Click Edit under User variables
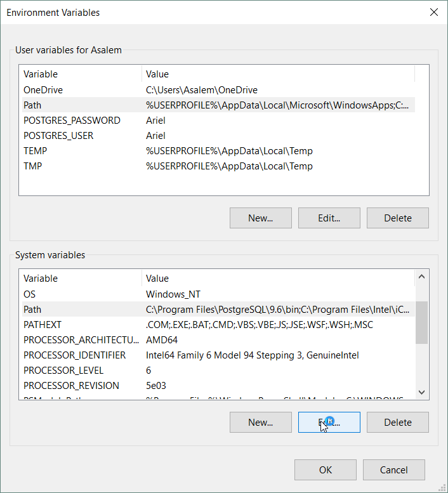This screenshot has width=448, height=493. point(329,218)
